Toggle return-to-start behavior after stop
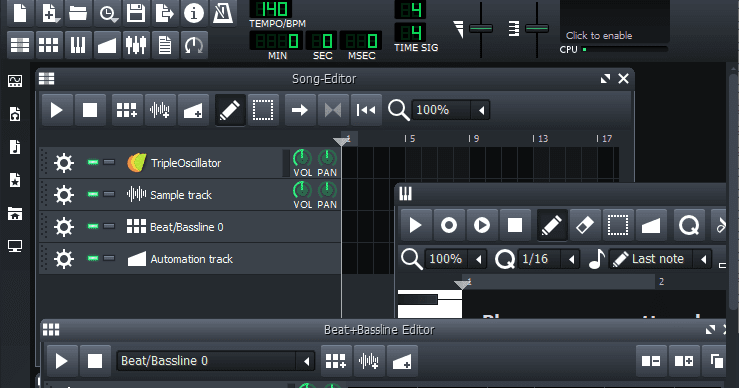Viewport: 739px width, 388px height. (x=366, y=110)
